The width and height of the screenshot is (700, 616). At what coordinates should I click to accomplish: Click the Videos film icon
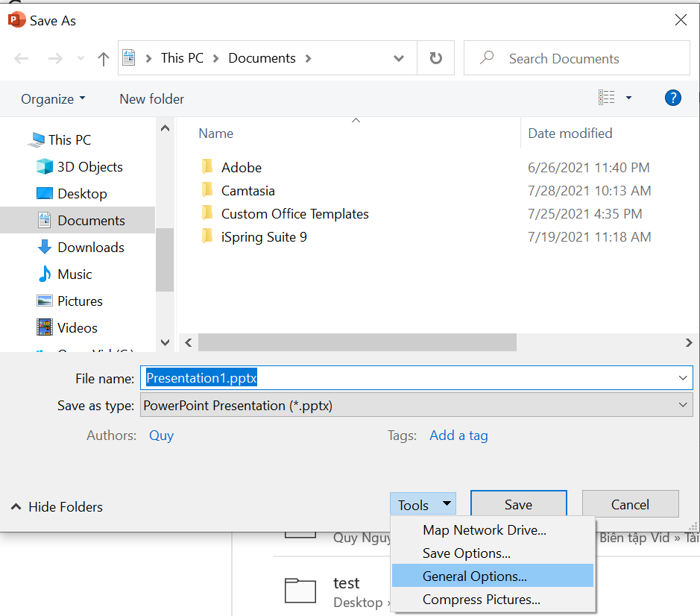45,327
